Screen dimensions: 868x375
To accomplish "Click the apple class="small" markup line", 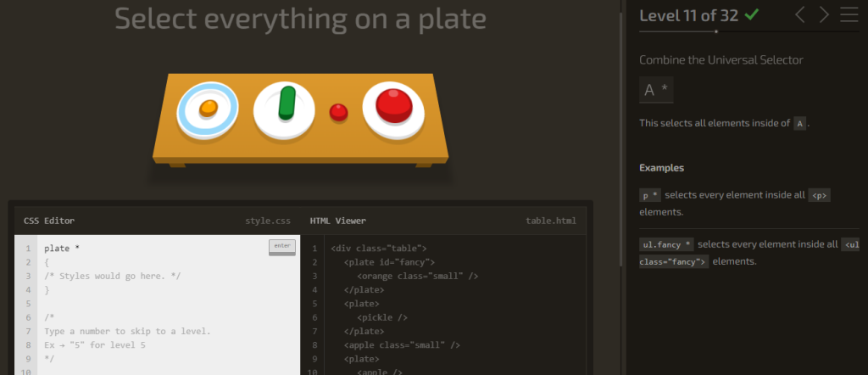I will [x=402, y=345].
